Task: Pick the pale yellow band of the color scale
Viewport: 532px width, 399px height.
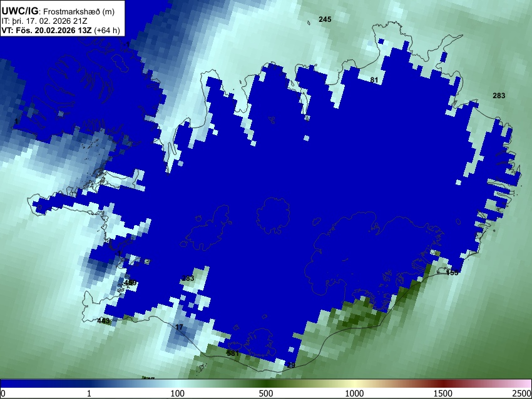Action: point(354,383)
